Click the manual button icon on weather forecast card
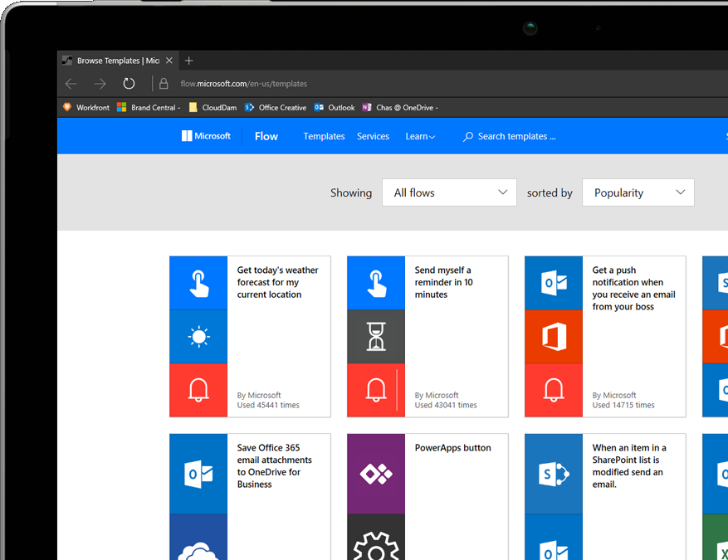The width and height of the screenshot is (728, 560). coord(198,283)
